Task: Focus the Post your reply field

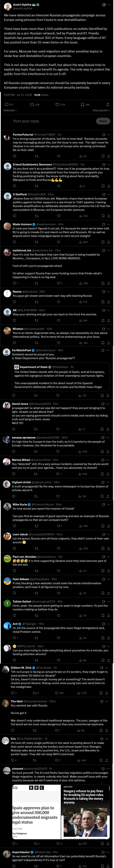Action: [51, 121]
